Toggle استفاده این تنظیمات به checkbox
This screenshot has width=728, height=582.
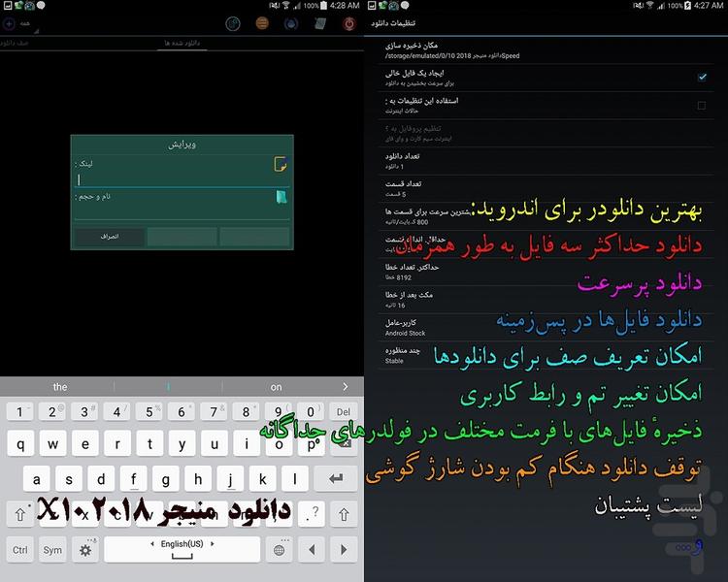click(702, 106)
